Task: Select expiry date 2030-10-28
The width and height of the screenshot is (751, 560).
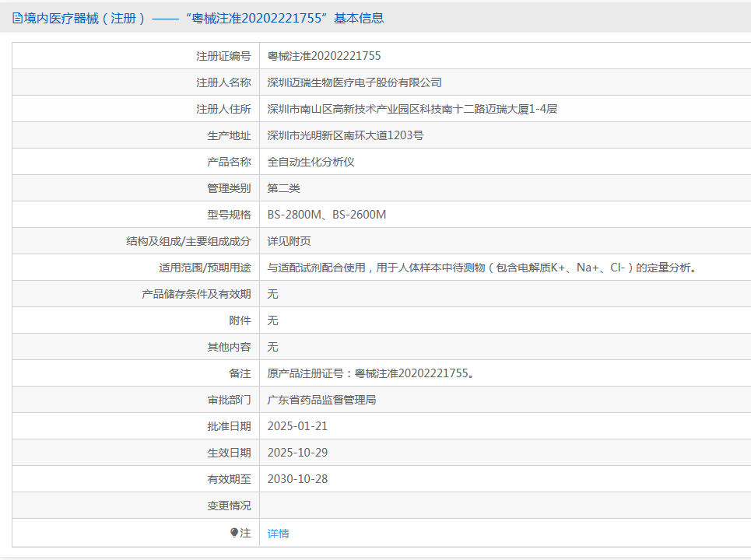Action: click(297, 479)
